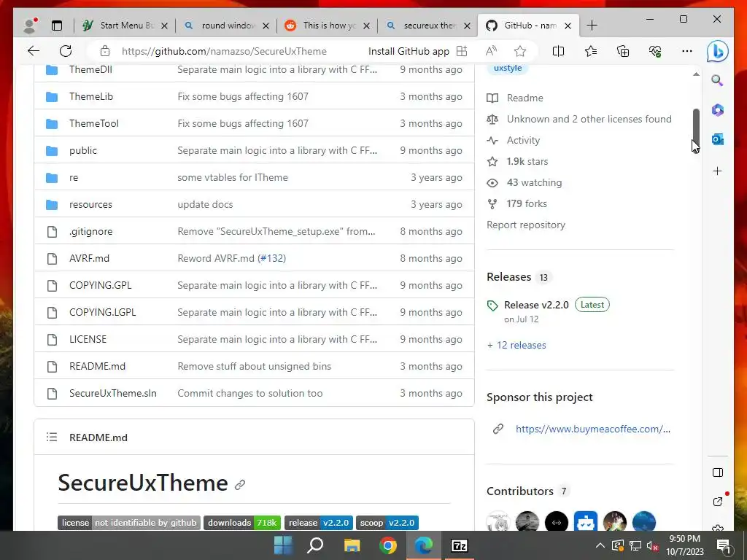Open 'some vtables for ITheme' commit message
This screenshot has width=747, height=560.
point(233,177)
